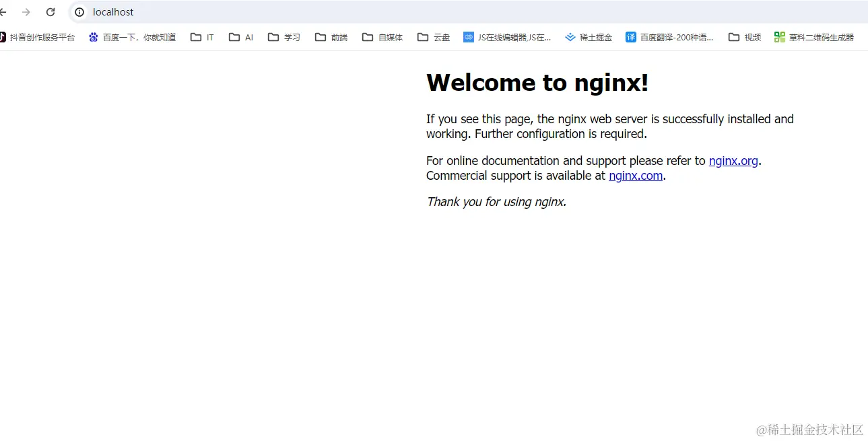Expand the 前端 bookmarks folder

[x=331, y=37]
